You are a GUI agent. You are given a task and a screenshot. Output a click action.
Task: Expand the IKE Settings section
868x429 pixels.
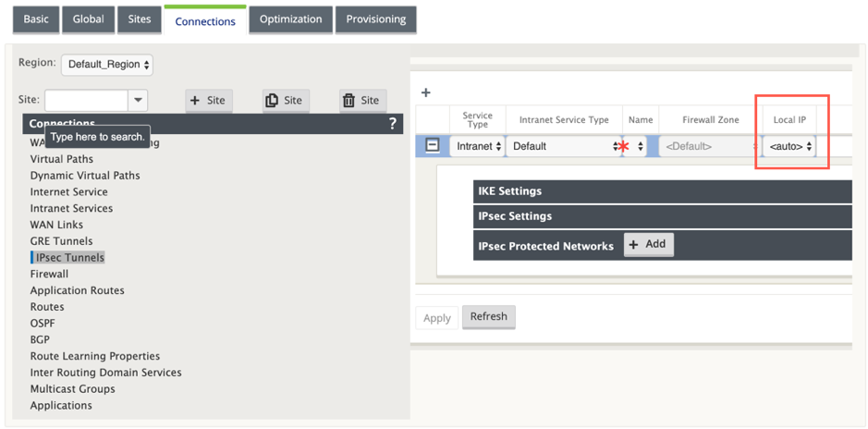click(x=662, y=191)
